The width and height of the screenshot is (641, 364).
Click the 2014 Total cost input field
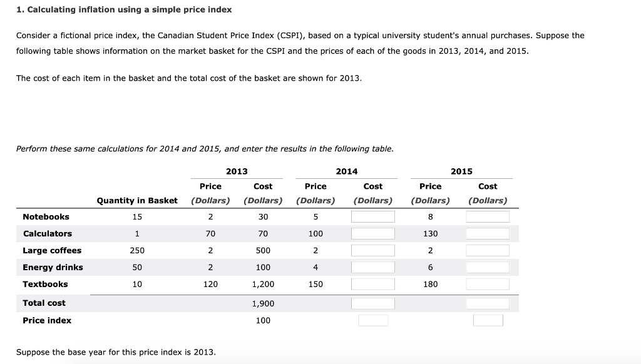[x=373, y=303]
